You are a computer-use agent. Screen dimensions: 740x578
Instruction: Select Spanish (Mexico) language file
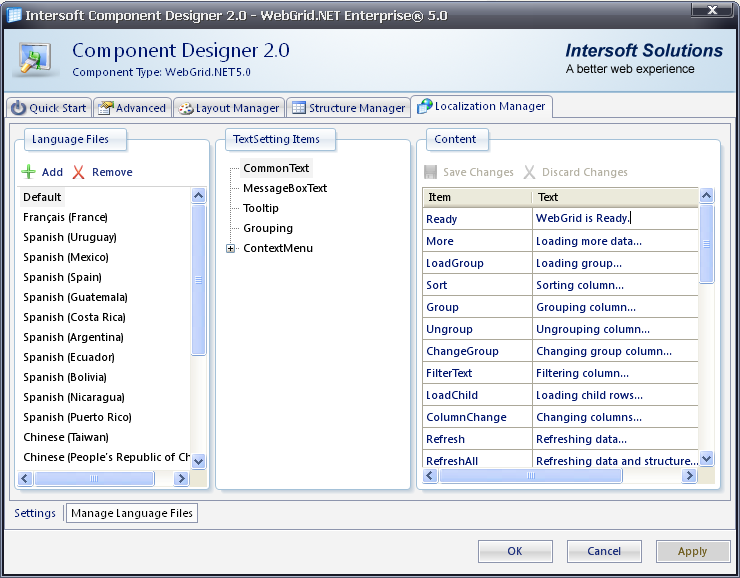point(66,257)
